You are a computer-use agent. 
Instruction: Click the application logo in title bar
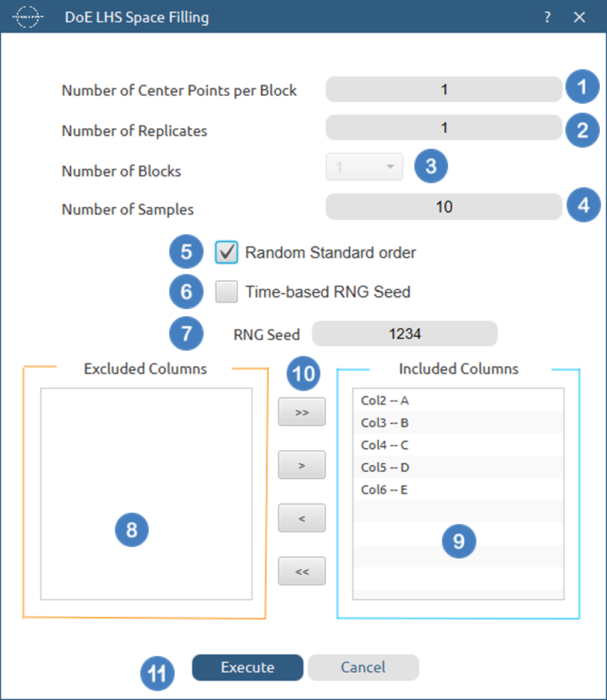(28, 17)
